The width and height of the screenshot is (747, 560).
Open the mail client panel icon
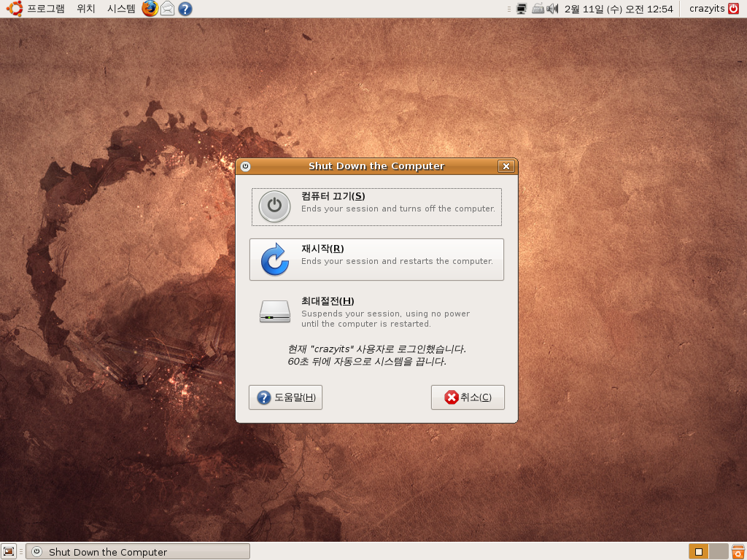[x=167, y=9]
